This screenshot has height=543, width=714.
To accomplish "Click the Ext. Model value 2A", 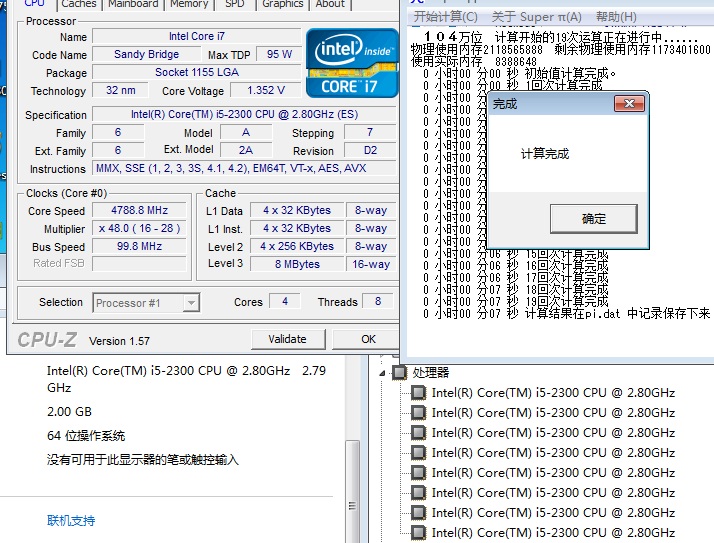I will point(246,150).
